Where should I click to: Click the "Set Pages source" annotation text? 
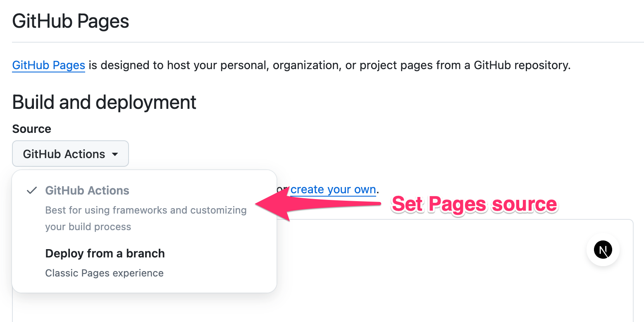(474, 204)
